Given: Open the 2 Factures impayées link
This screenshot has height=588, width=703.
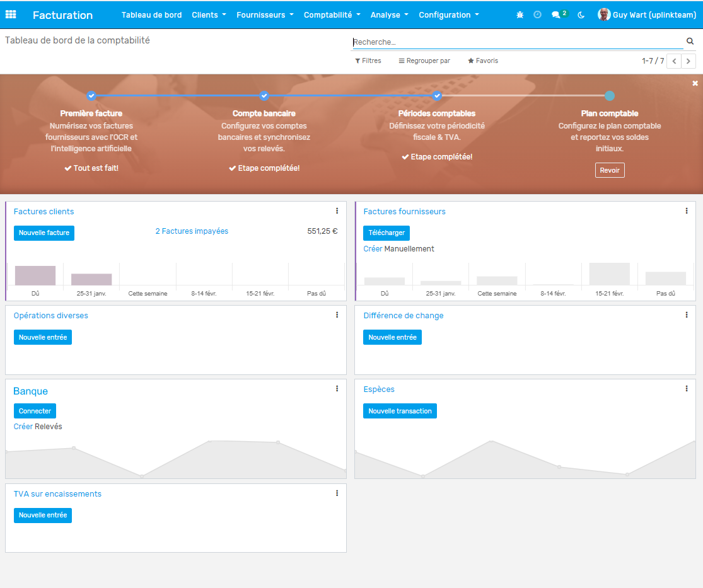Looking at the screenshot, I should coord(192,231).
